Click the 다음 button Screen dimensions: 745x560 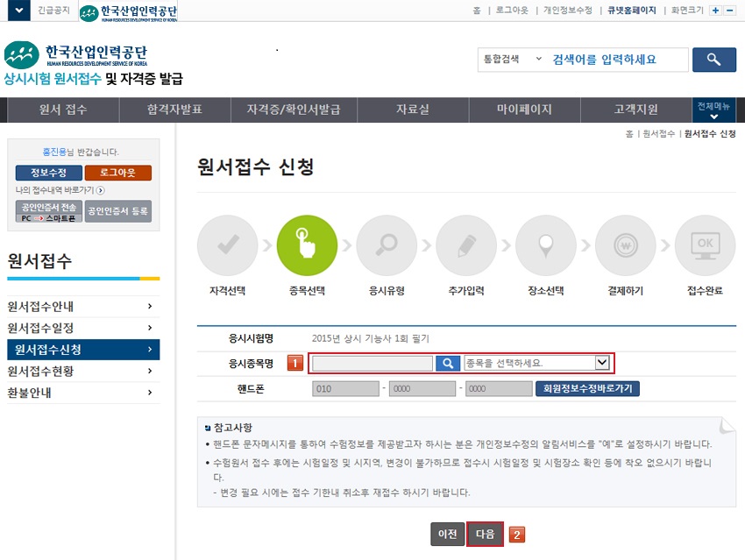tap(485, 534)
